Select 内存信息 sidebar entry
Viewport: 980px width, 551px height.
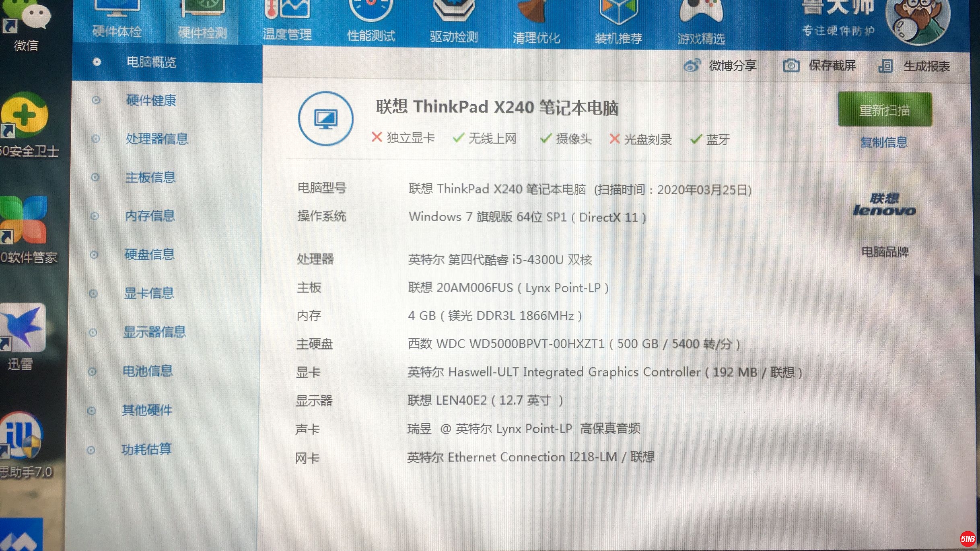pyautogui.click(x=150, y=216)
